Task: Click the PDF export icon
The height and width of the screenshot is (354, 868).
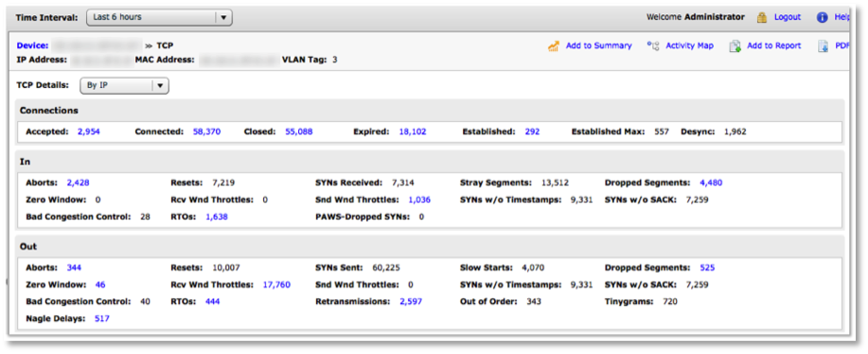Action: (x=824, y=46)
